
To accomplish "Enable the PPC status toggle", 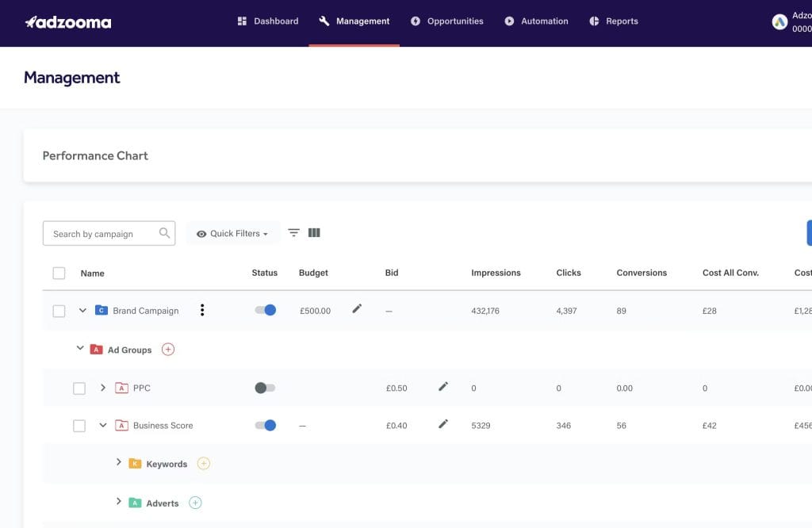I will (265, 388).
